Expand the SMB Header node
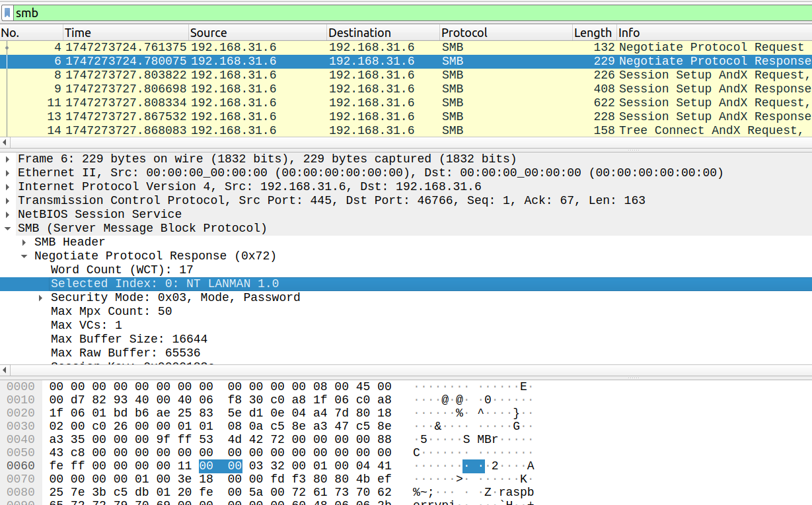Screen dimensions: 812x505 (x=24, y=242)
